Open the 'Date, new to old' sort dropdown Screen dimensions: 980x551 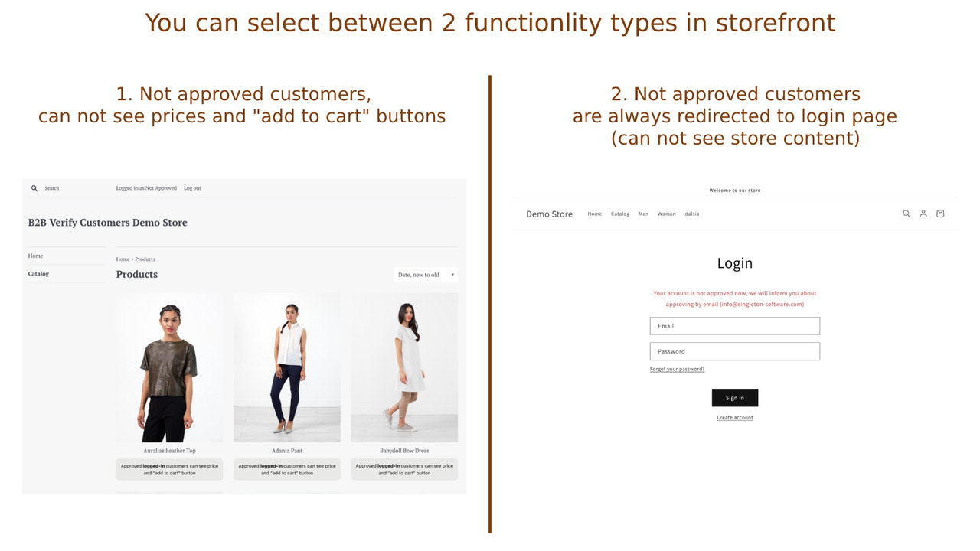click(421, 274)
